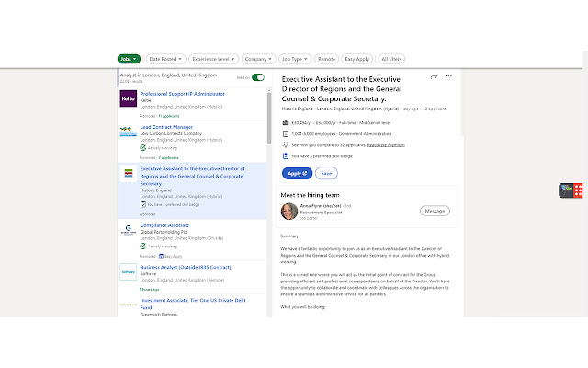This screenshot has width=588, height=368.
Task: Save the Executive Assistant job
Action: pyautogui.click(x=326, y=174)
